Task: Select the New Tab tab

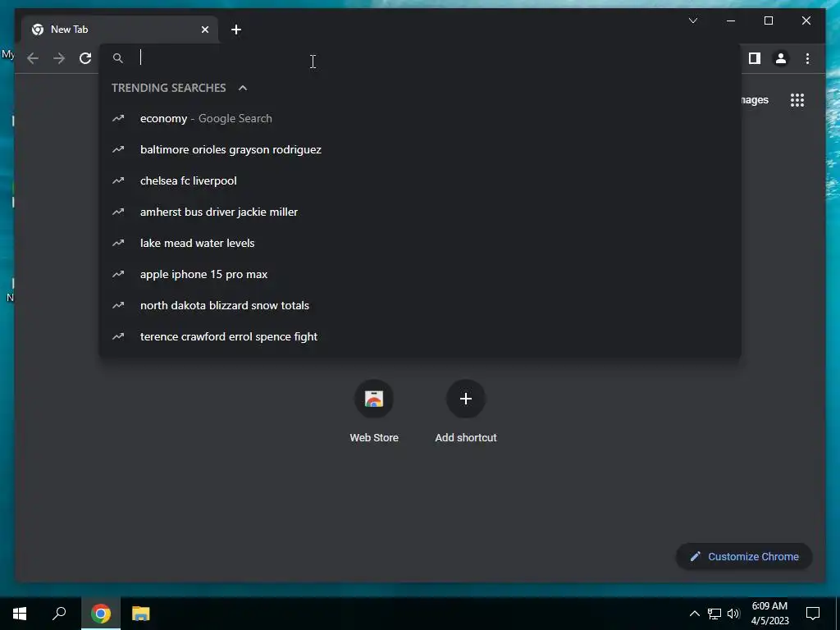Action: coord(120,30)
